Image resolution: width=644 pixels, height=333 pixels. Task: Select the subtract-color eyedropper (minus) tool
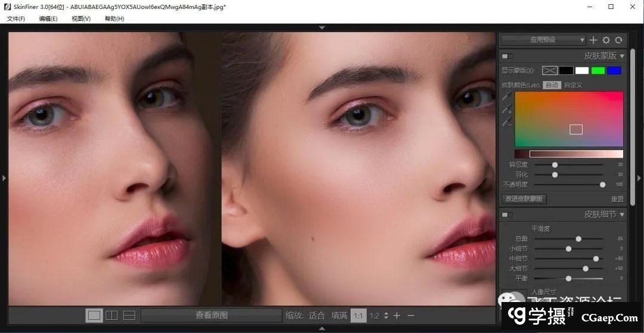pos(507,122)
